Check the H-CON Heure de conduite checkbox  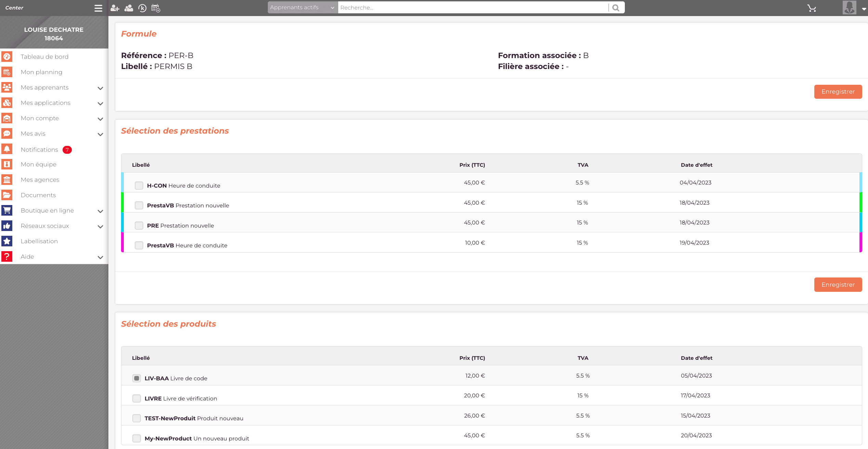tap(139, 186)
